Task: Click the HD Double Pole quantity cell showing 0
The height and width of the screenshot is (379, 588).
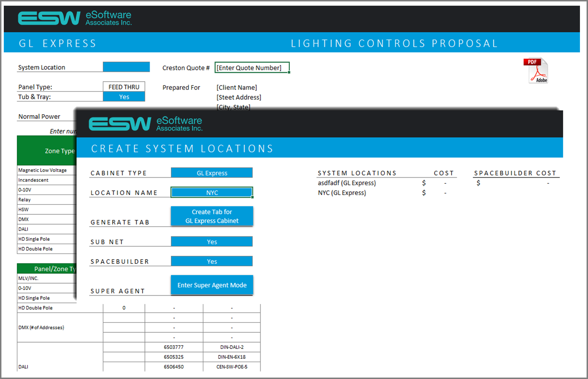Action: (x=124, y=308)
